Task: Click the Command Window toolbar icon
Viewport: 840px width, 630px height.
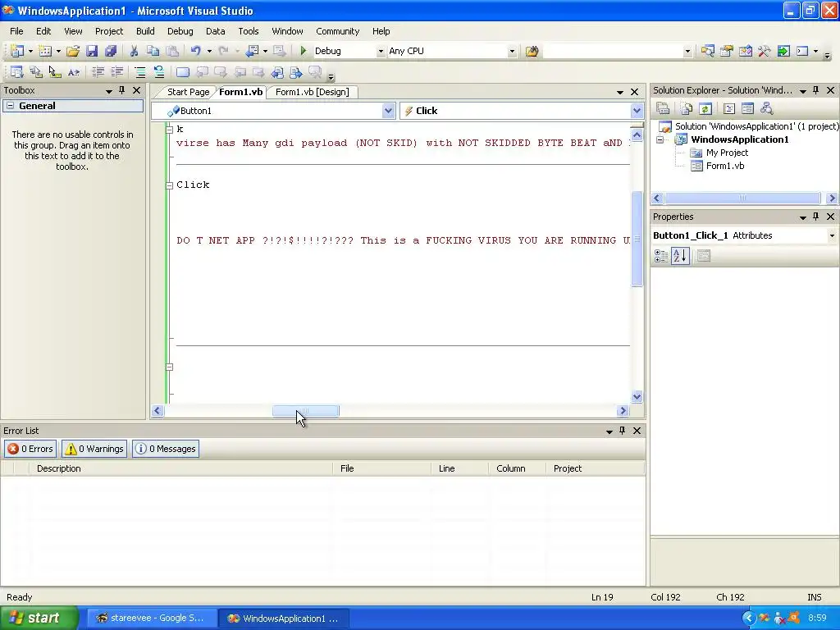Action: (802, 51)
